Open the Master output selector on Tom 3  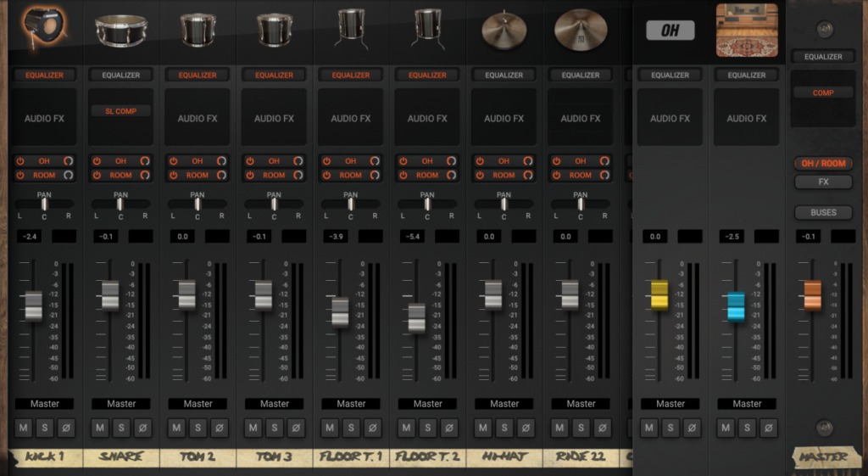274,404
